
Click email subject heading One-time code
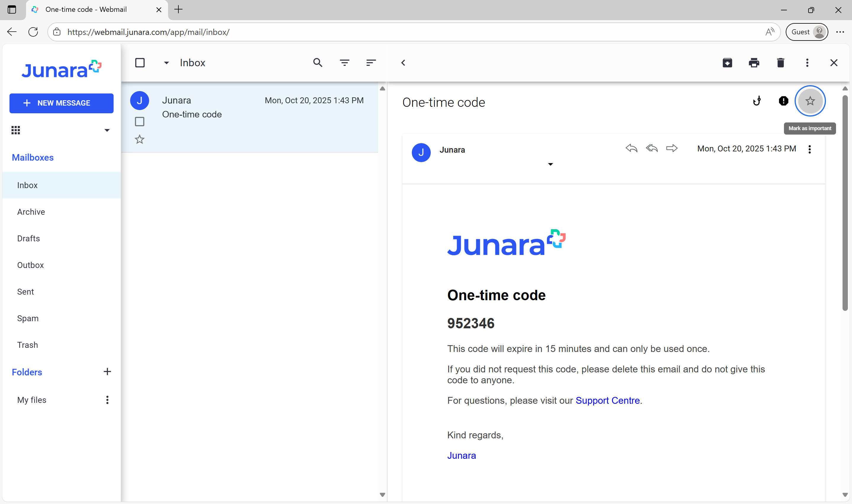point(443,102)
